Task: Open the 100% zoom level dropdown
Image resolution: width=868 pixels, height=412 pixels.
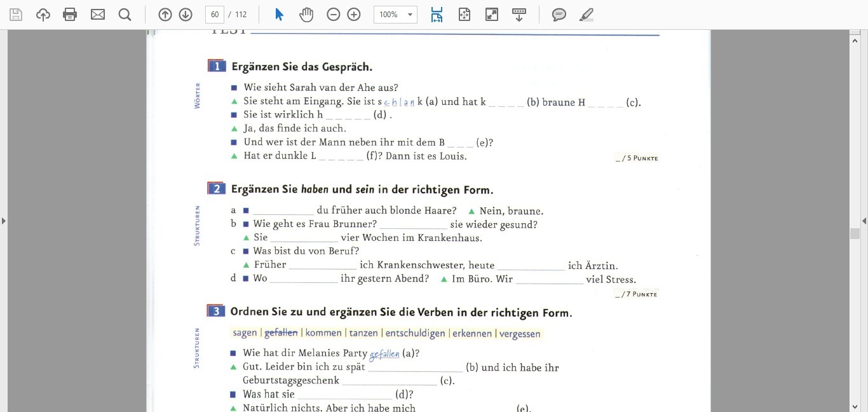Action: point(395,15)
